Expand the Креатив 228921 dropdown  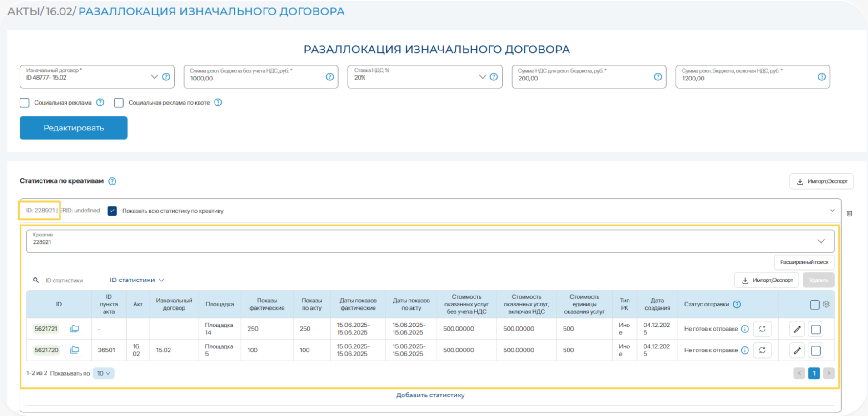(821, 241)
